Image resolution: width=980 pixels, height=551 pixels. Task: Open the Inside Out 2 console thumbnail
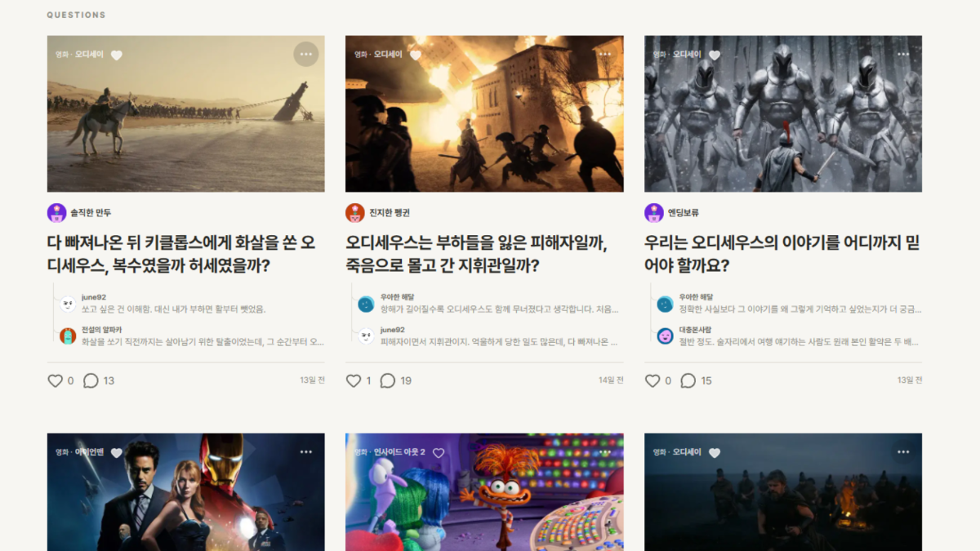[484, 492]
